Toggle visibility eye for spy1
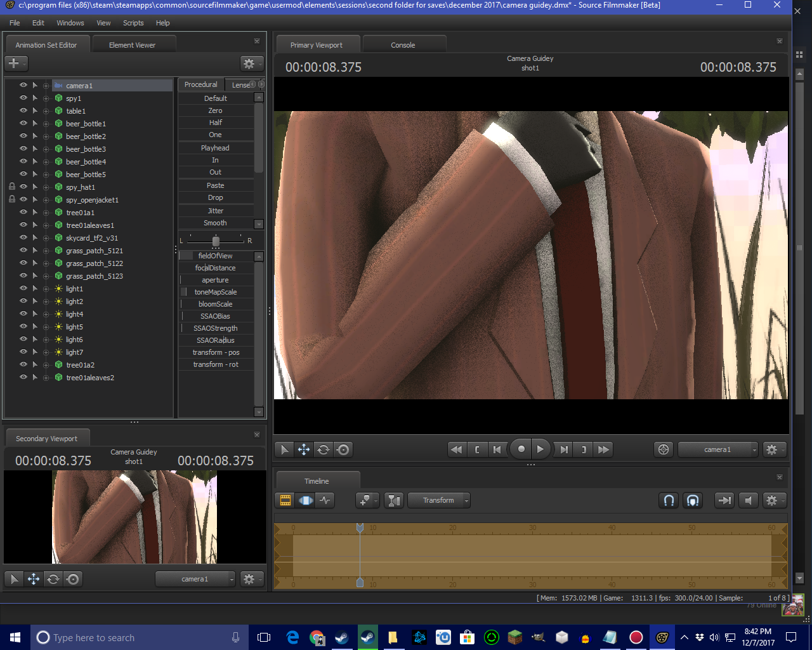This screenshot has width=812, height=650. (x=23, y=98)
